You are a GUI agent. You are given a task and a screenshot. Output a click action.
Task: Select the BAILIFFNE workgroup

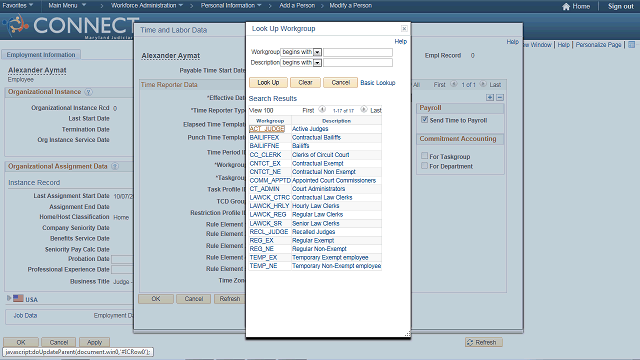pyautogui.click(x=264, y=146)
